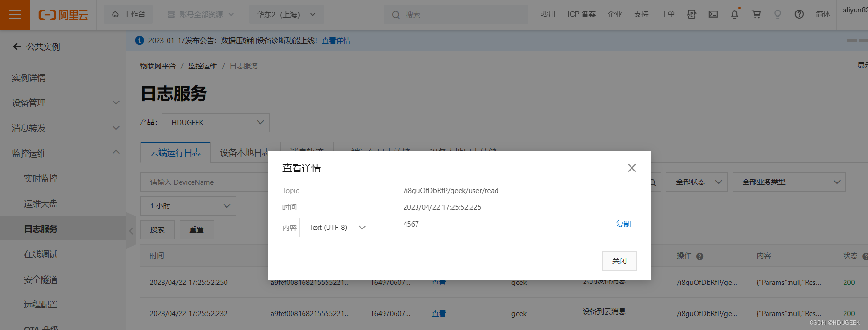Open the HDUGEEK product dropdown
The image size is (868, 330).
coord(215,122)
